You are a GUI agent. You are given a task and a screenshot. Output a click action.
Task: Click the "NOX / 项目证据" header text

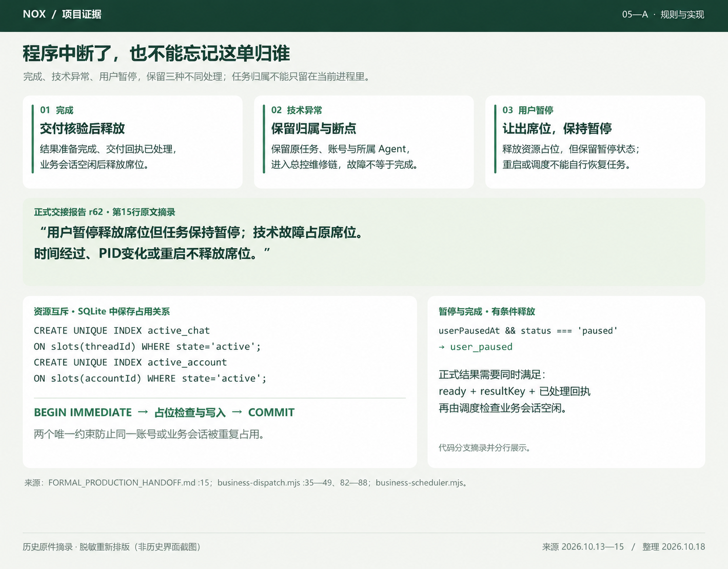coord(62,14)
